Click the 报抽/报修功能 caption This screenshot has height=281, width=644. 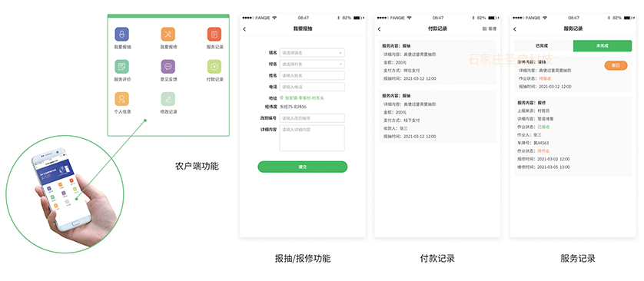click(x=303, y=259)
